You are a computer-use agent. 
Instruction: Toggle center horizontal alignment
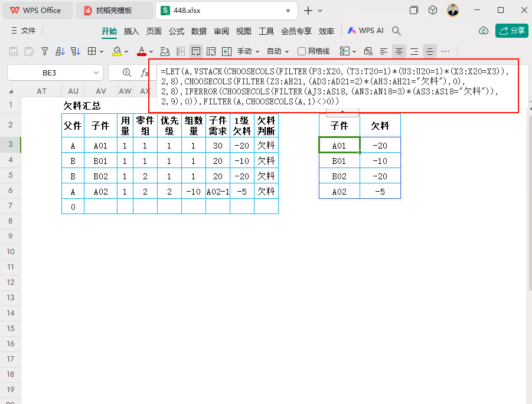coord(399,51)
